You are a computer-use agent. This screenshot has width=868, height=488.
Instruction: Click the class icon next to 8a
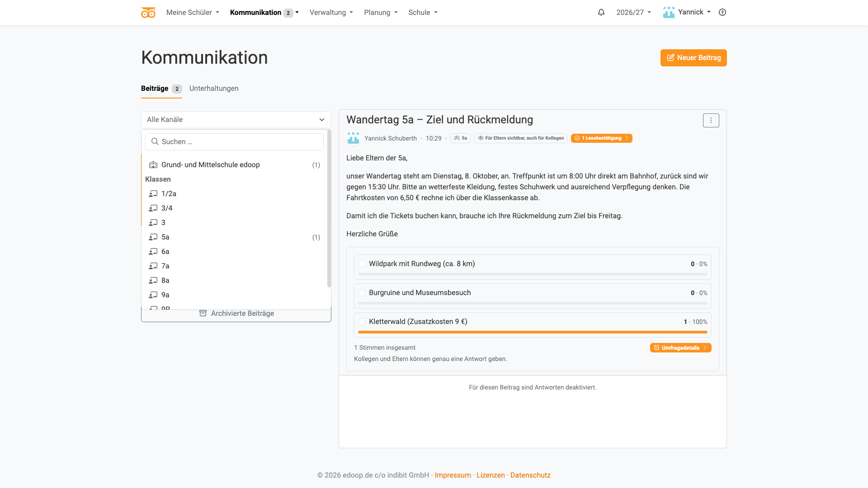(x=153, y=281)
